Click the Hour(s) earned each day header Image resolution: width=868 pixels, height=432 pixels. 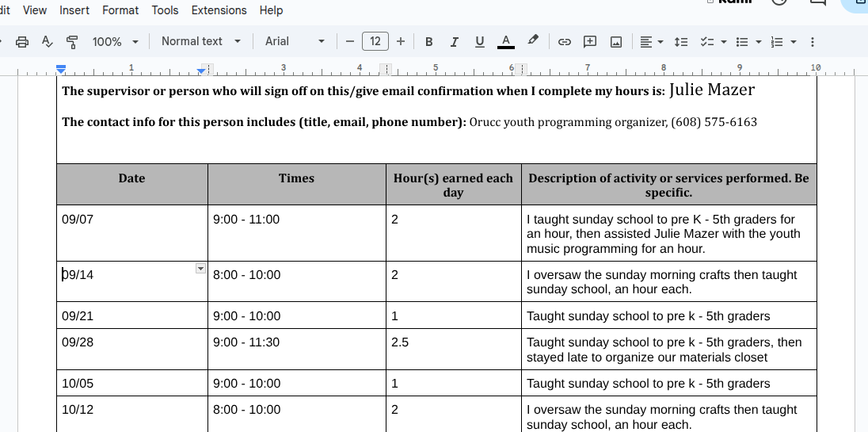(453, 185)
